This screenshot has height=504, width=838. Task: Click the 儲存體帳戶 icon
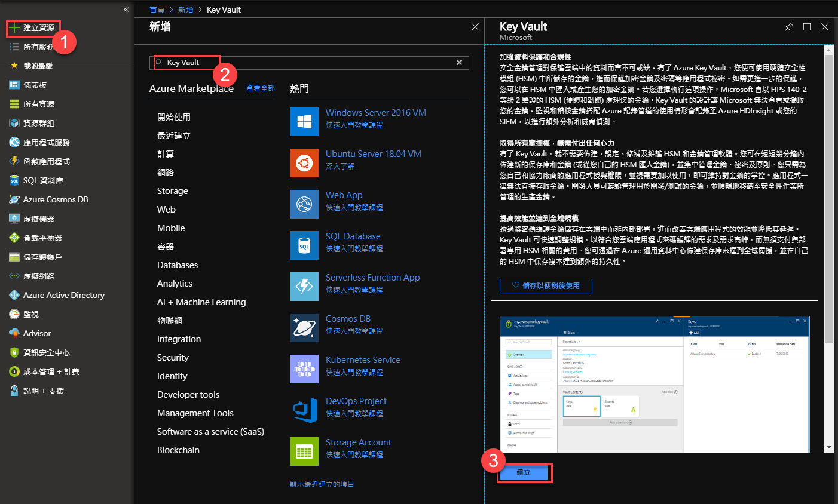pyautogui.click(x=14, y=257)
